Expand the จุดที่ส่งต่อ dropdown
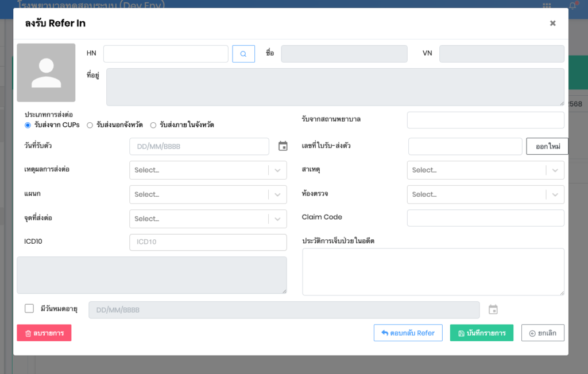Screen dimensions: 588x374 pos(208,219)
